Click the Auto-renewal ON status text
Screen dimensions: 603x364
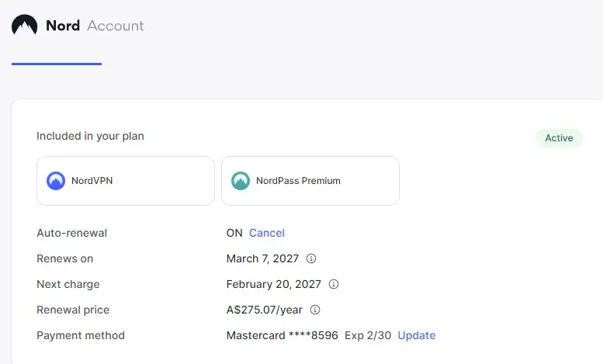click(x=234, y=233)
